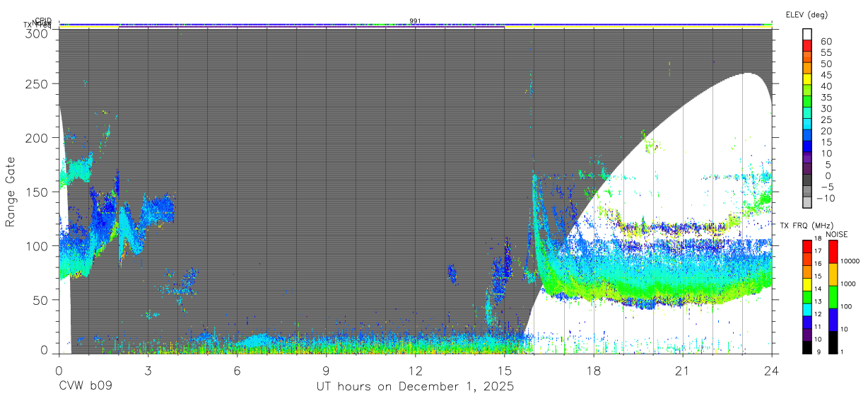Click the "Range Gate" y-axis title
868x401 pixels.
(11, 192)
